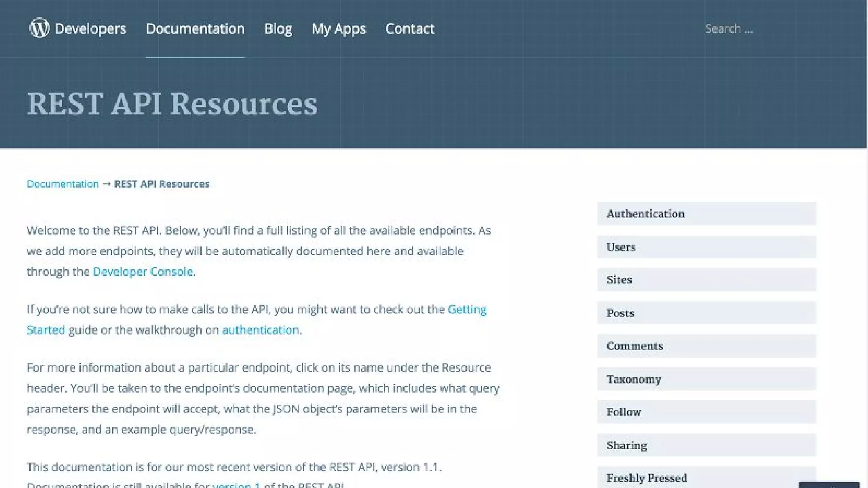
Task: Click the WordPress logo icon
Action: (39, 28)
